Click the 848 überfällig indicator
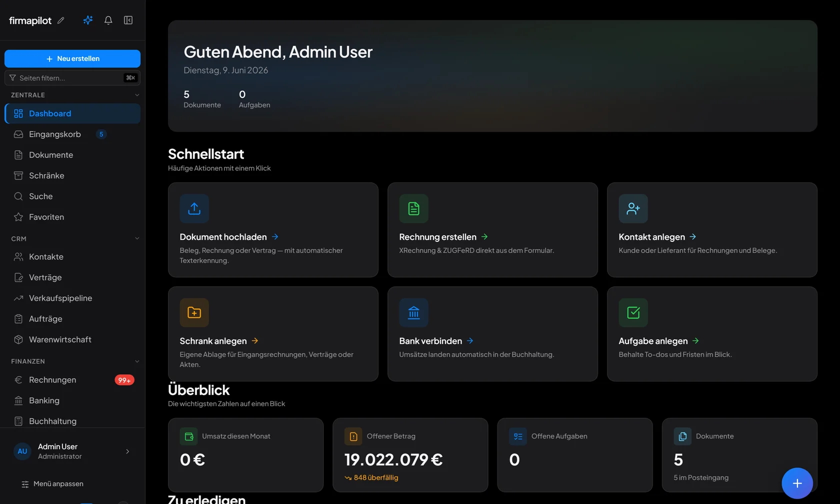 click(371, 478)
